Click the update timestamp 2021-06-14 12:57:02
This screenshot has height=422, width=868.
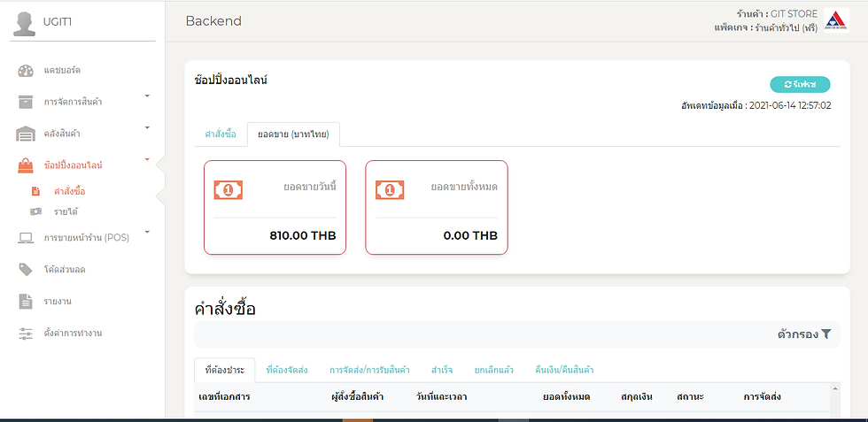click(790, 105)
